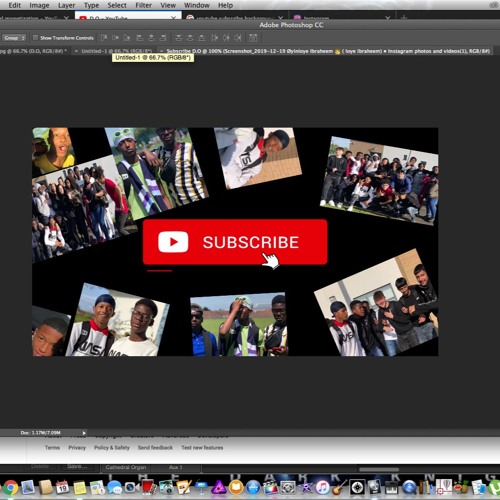Open the Layer menu
The width and height of the screenshot is (500, 500).
coord(67,5)
